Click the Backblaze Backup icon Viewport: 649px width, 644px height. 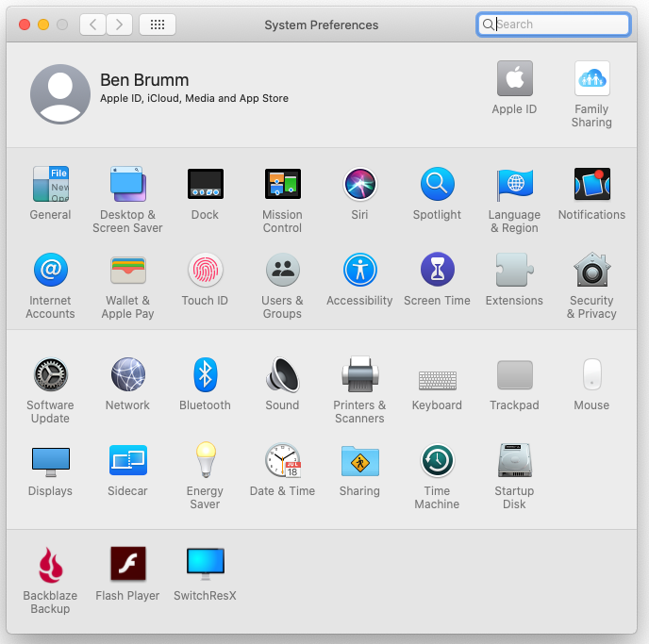(x=50, y=566)
